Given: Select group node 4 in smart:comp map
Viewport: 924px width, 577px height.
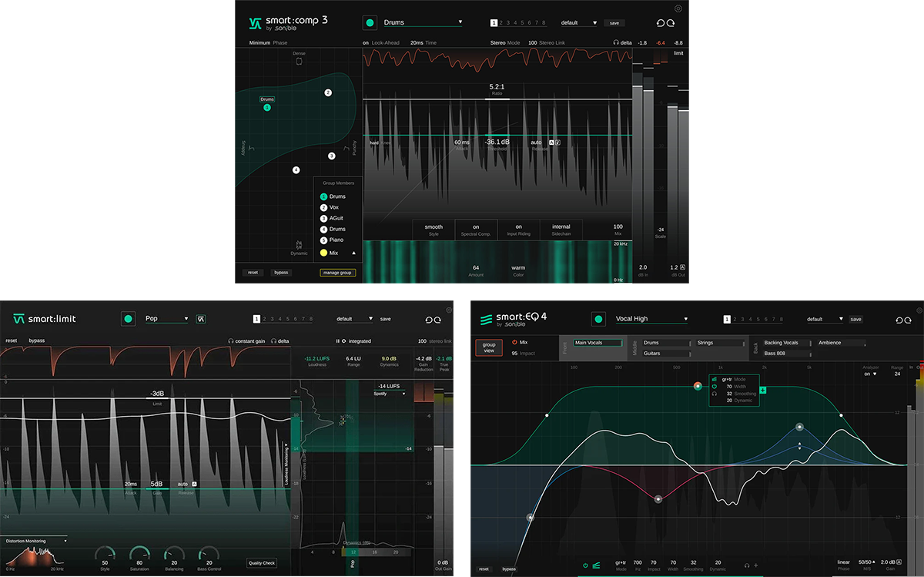Looking at the screenshot, I should click(296, 169).
